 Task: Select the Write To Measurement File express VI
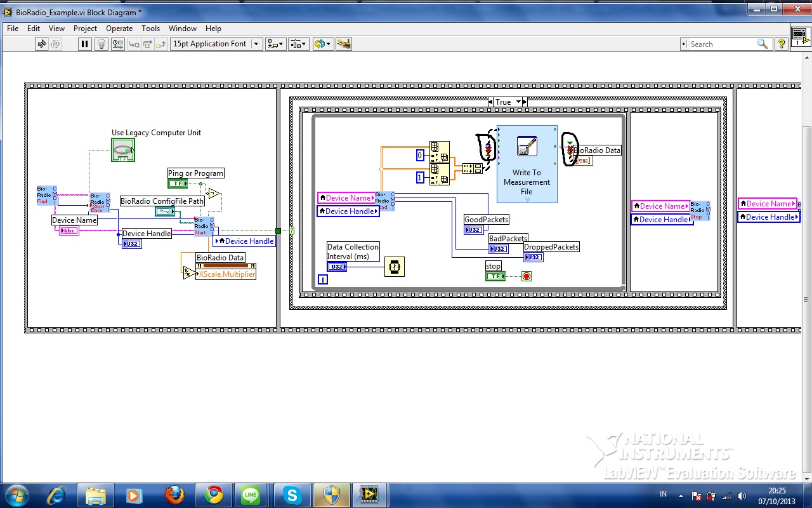[527, 164]
